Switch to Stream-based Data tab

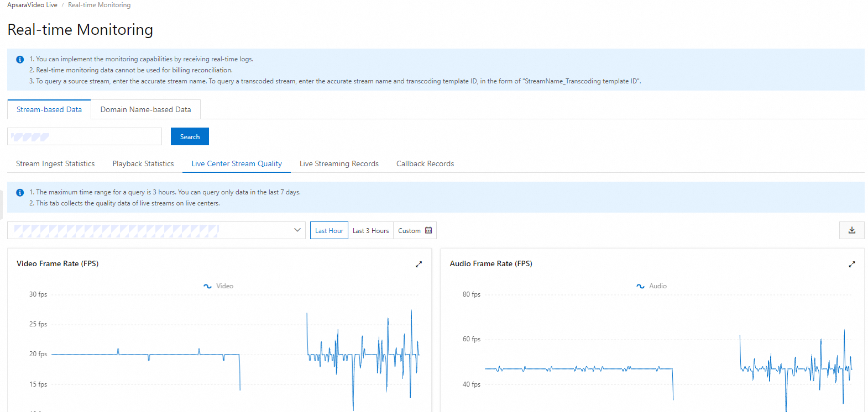click(49, 109)
